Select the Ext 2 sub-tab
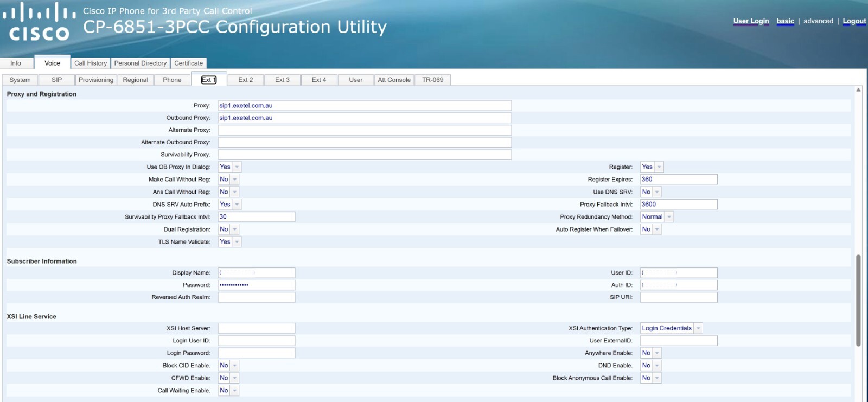The image size is (868, 402). [246, 80]
